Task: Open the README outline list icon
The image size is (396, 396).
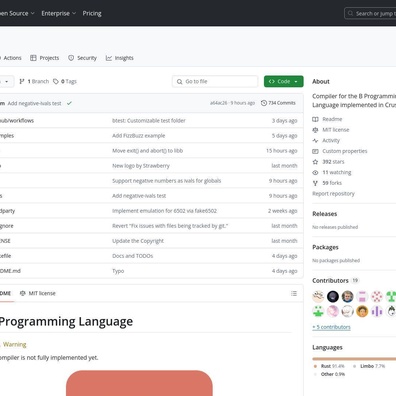Action: [x=294, y=293]
